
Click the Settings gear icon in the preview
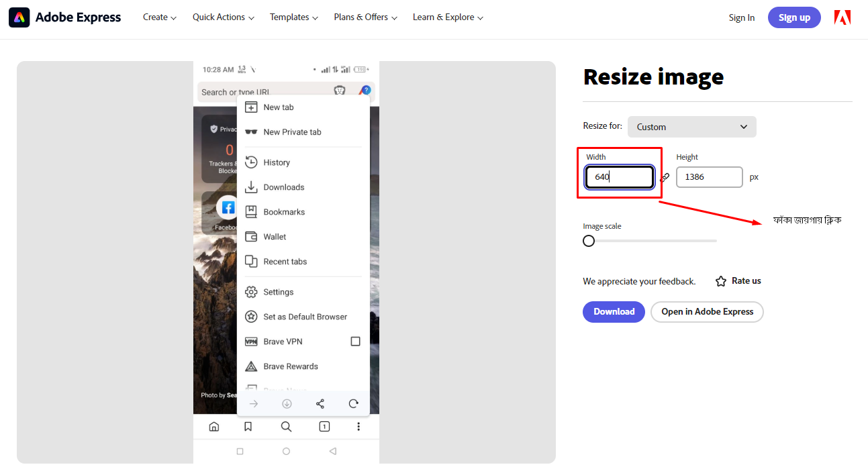click(251, 292)
